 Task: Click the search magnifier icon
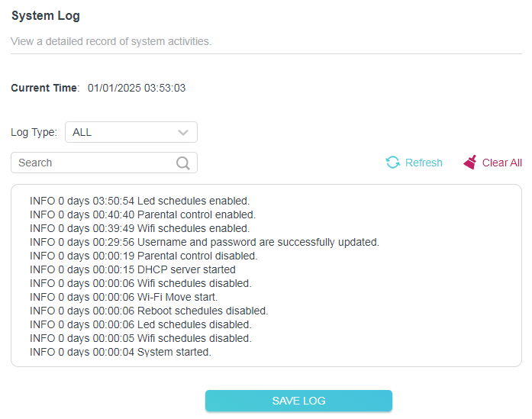click(x=183, y=163)
